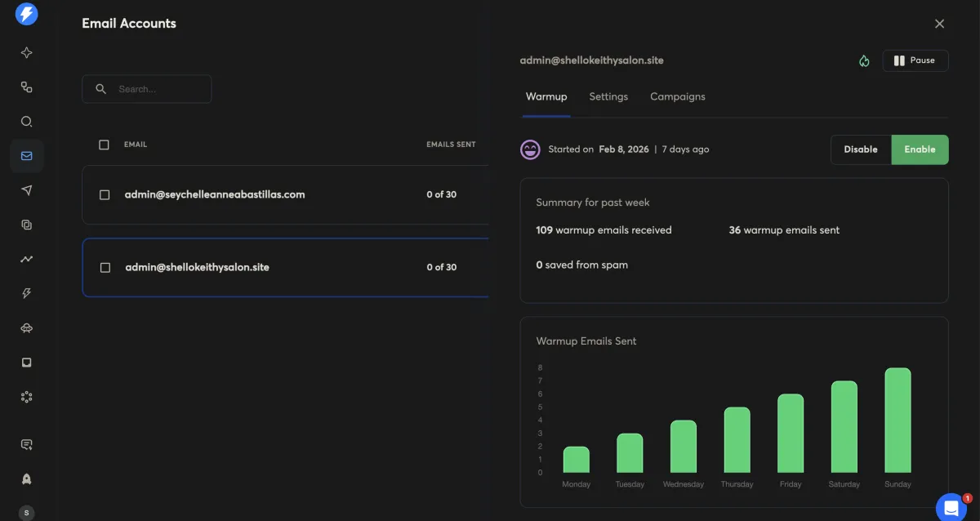
Task: Click the rocket icon in sidebar
Action: [x=27, y=479]
